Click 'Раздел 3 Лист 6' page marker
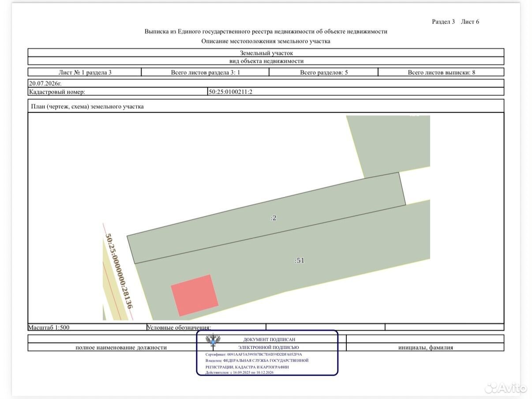 tap(455, 22)
